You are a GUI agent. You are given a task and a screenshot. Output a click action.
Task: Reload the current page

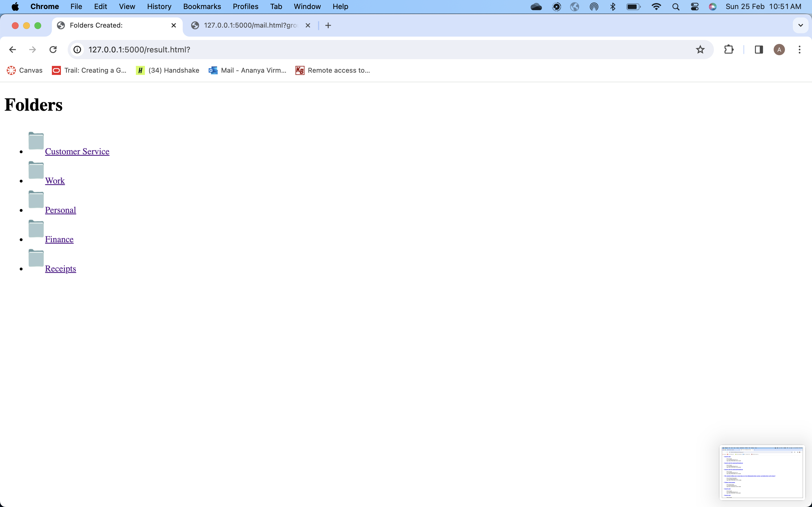pyautogui.click(x=53, y=50)
